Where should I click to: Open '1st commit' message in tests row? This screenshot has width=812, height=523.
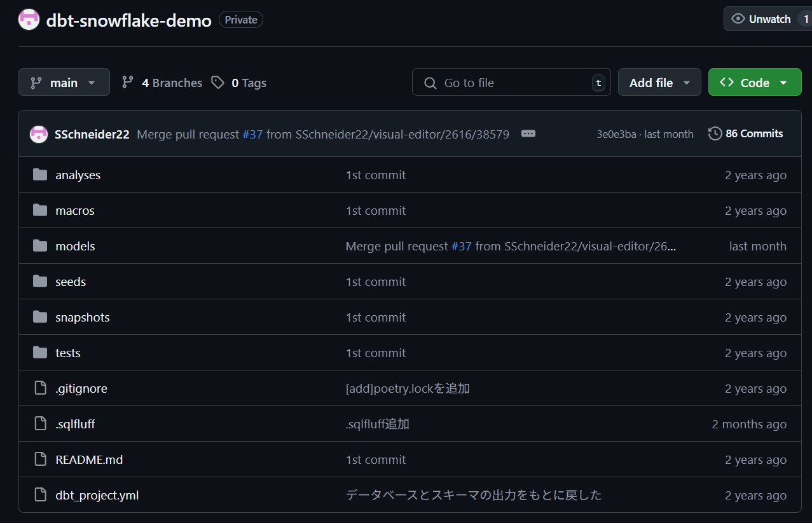point(376,353)
